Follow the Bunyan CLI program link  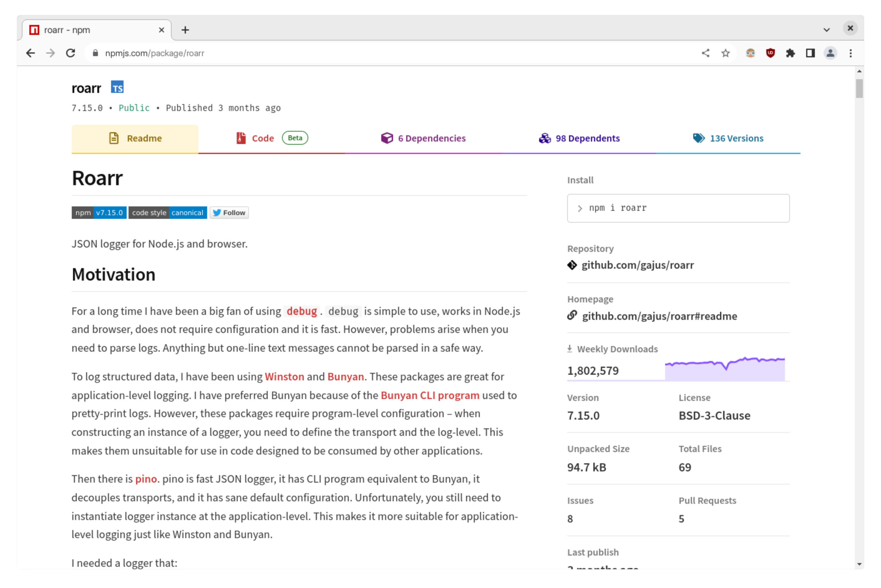[430, 395]
